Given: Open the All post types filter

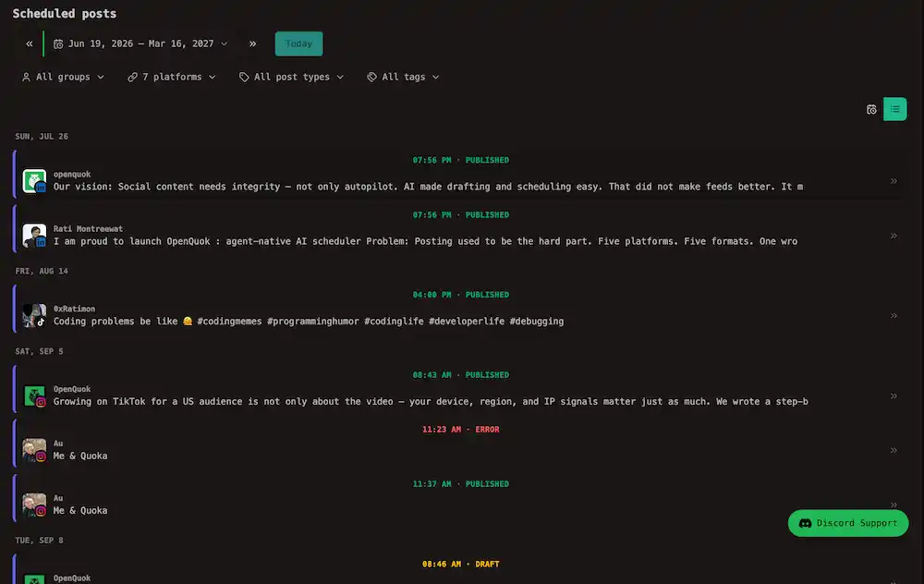Looking at the screenshot, I should (292, 77).
